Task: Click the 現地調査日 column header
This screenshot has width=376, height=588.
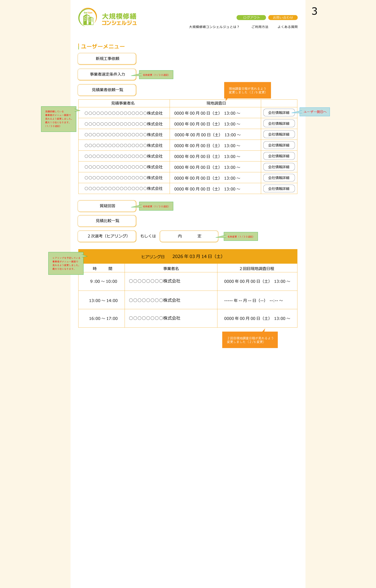Action: [x=216, y=103]
